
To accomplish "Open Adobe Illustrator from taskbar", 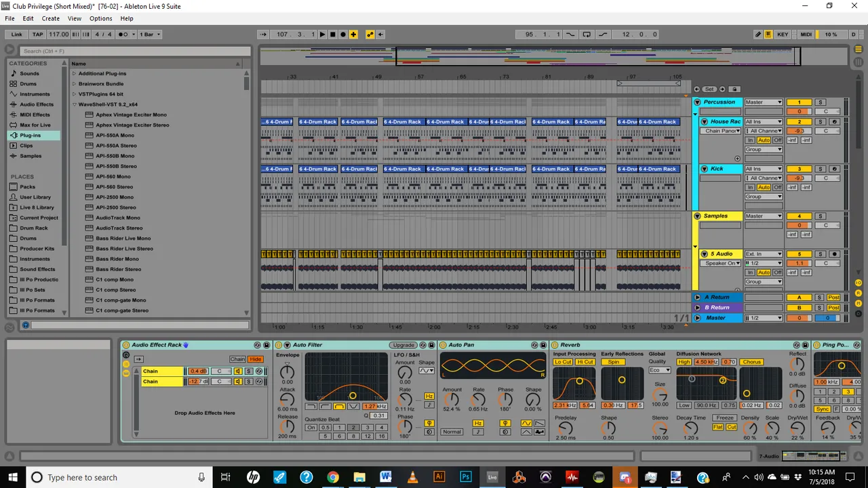I will (x=439, y=477).
